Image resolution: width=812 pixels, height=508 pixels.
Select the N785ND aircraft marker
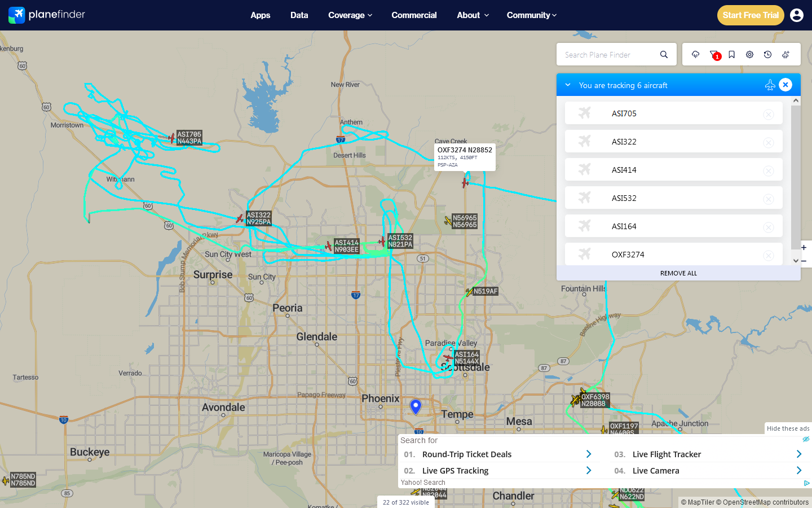tap(6, 481)
